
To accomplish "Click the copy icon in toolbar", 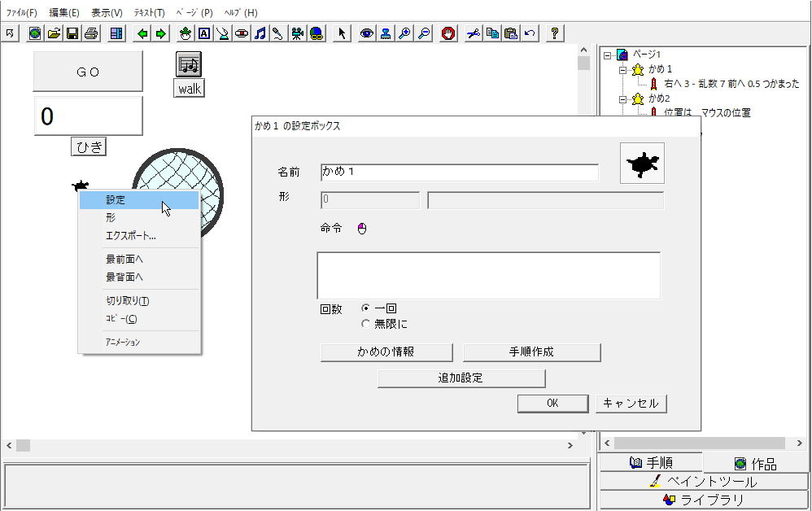I will [x=492, y=33].
